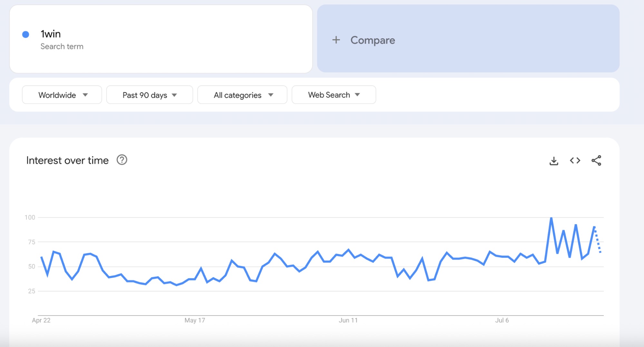Click the Jul 6 date label on axis

pyautogui.click(x=502, y=320)
